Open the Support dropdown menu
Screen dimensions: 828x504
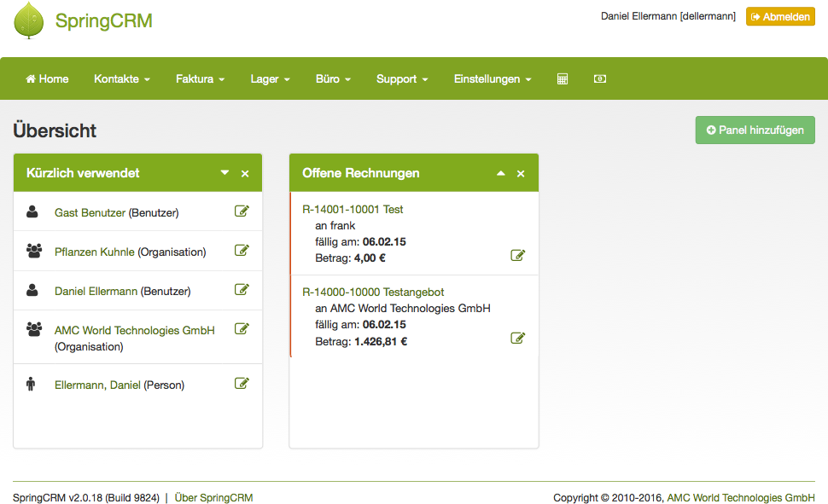point(402,78)
